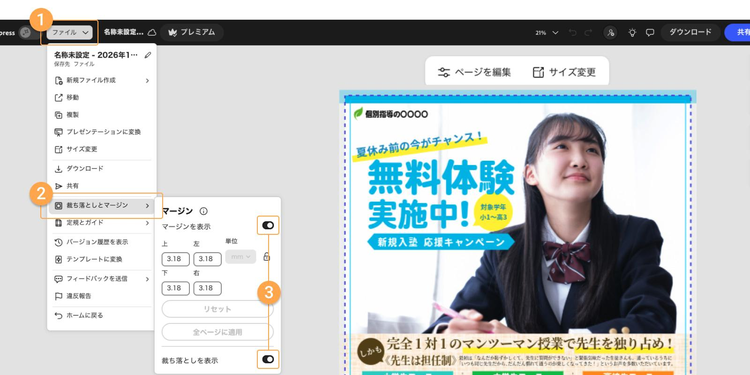Click the 上 margin value field

pyautogui.click(x=176, y=259)
